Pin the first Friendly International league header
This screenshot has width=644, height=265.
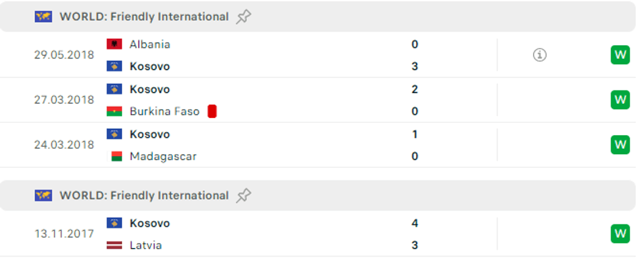point(244,17)
